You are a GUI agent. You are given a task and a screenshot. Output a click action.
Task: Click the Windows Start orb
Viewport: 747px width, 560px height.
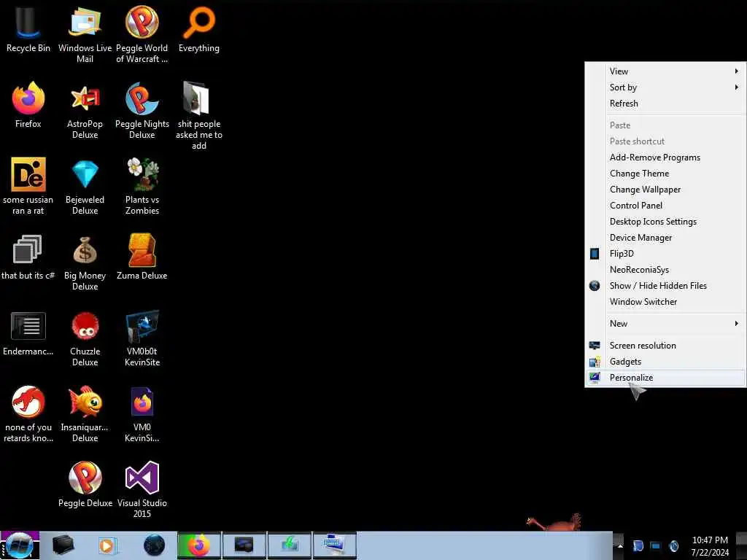pyautogui.click(x=19, y=545)
